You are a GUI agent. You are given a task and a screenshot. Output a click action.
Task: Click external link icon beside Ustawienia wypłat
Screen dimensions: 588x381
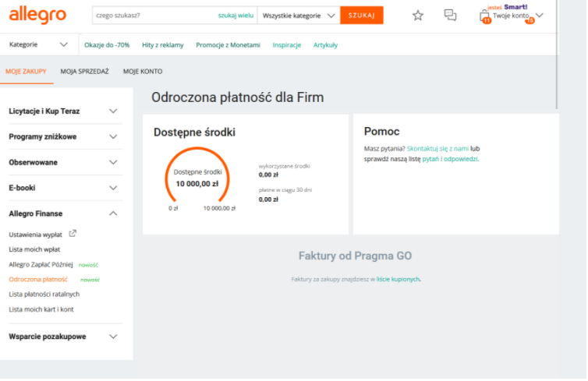click(x=73, y=234)
